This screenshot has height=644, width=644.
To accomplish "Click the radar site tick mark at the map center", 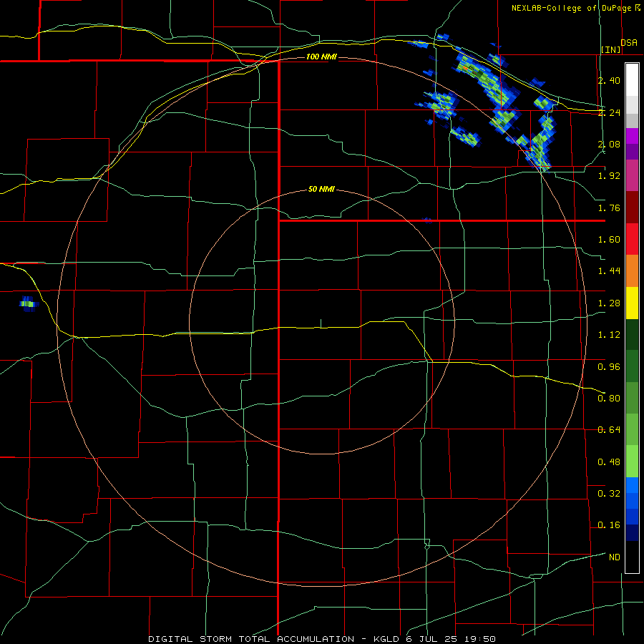I will (321, 323).
